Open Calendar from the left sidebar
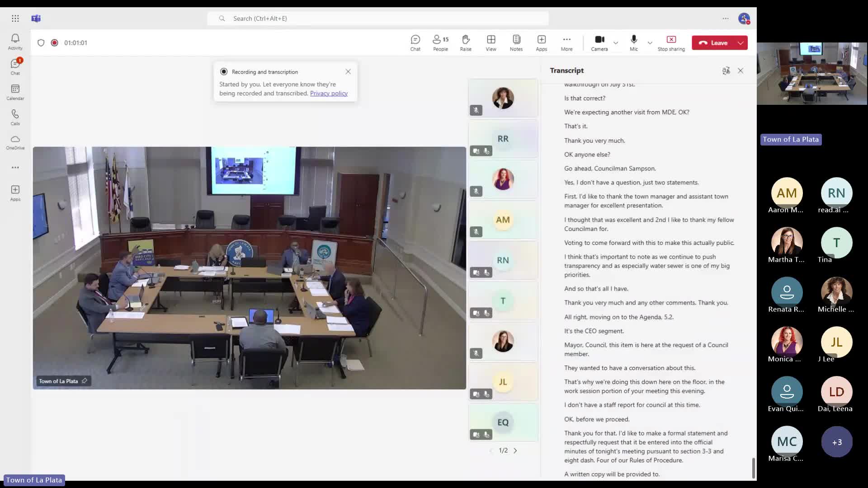Viewport: 868px width, 488px height. tap(15, 92)
